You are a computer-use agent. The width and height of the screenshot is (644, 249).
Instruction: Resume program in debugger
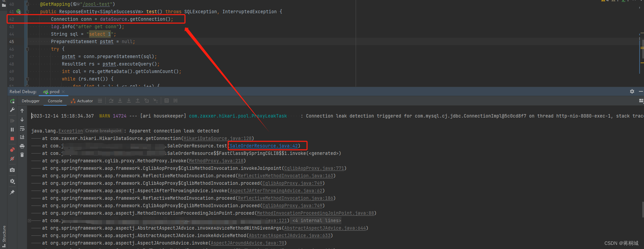pos(12,121)
